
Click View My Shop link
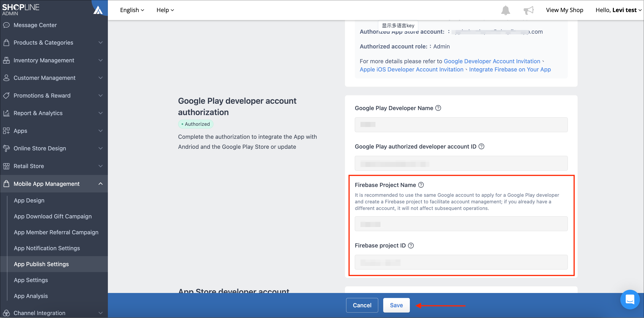(564, 10)
